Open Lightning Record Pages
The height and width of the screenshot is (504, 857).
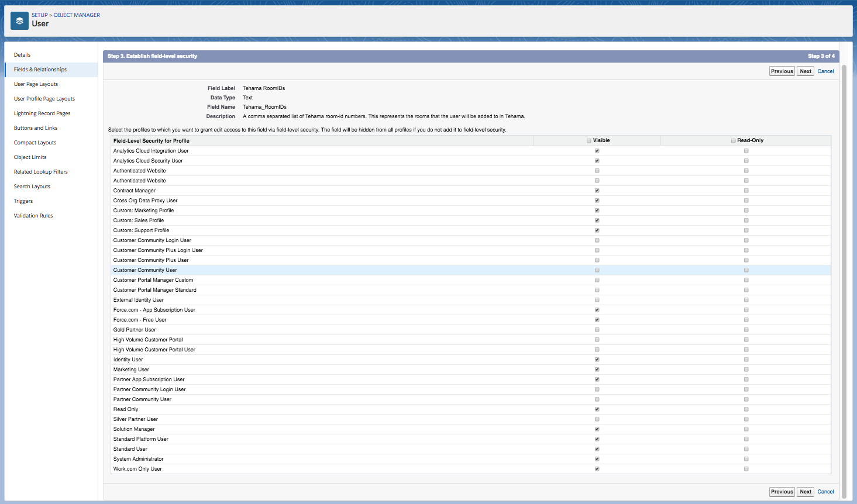(42, 113)
